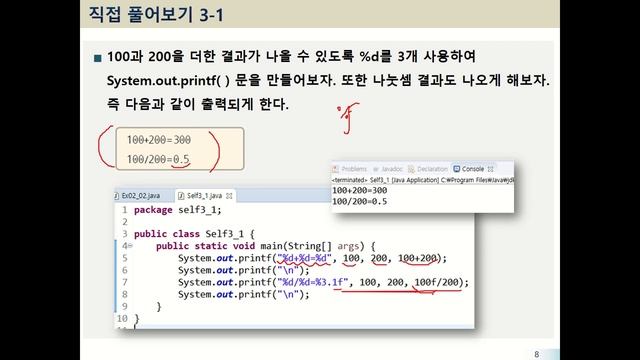This screenshot has width=640, height=360.
Task: Click the 'package self3_1;' code line
Action: 178,210
